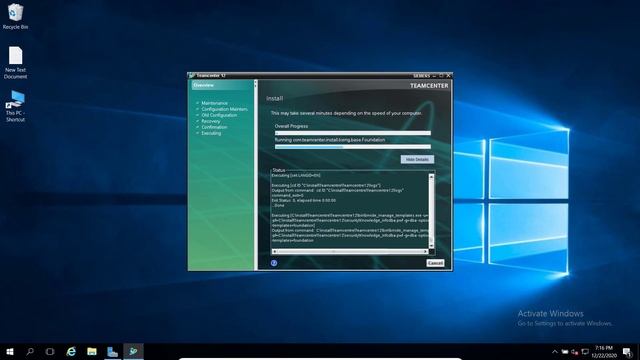Viewport: 640px width, 360px height.
Task: Click the help question mark icon in installer
Action: (x=274, y=263)
